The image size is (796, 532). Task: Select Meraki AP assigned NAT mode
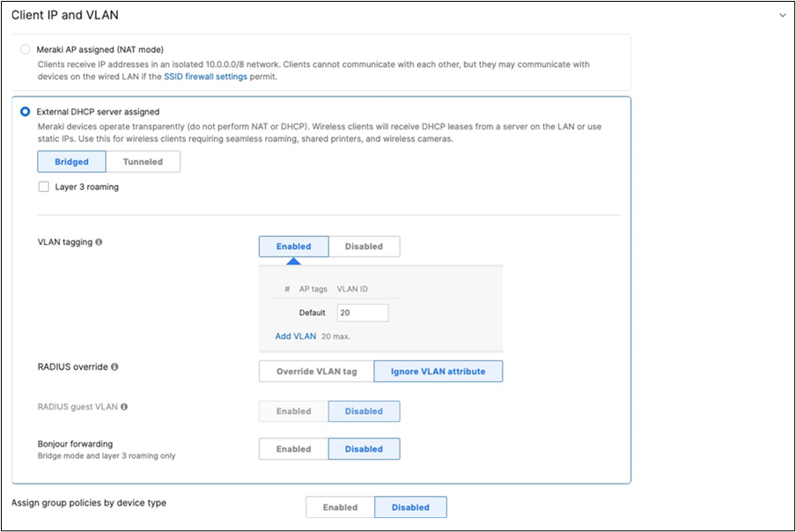24,49
